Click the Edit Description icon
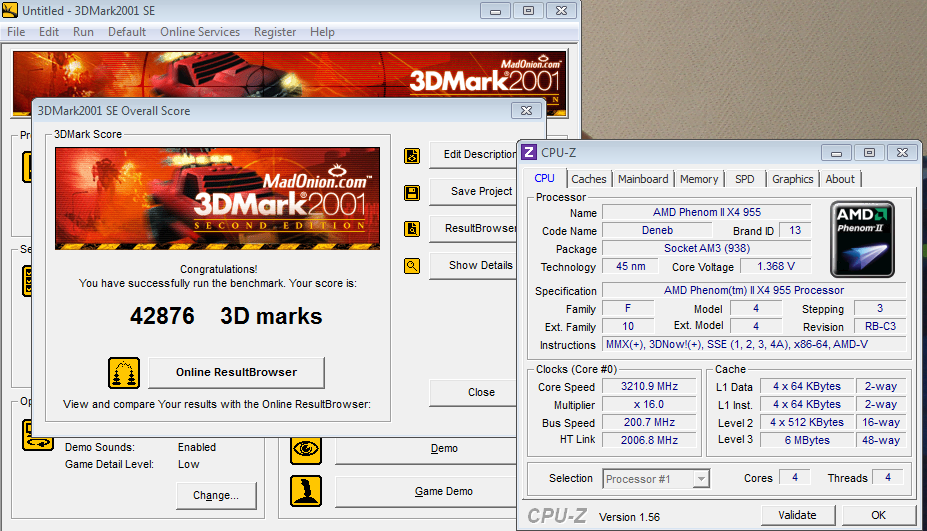This screenshot has height=531, width=927. [412, 156]
